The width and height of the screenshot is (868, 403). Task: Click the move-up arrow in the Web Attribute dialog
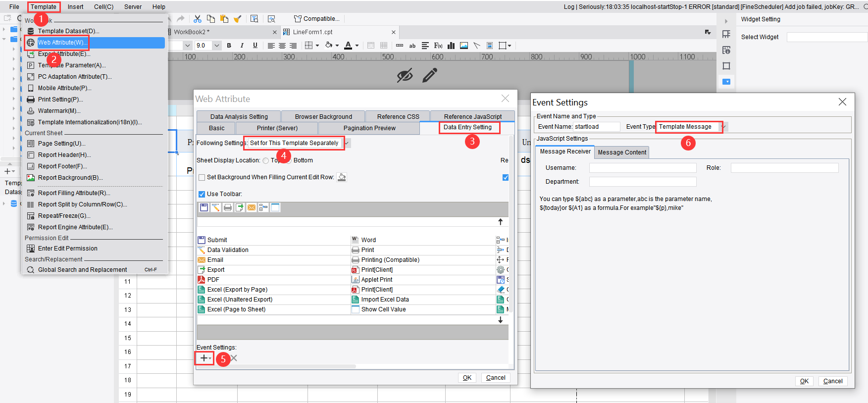tap(501, 222)
